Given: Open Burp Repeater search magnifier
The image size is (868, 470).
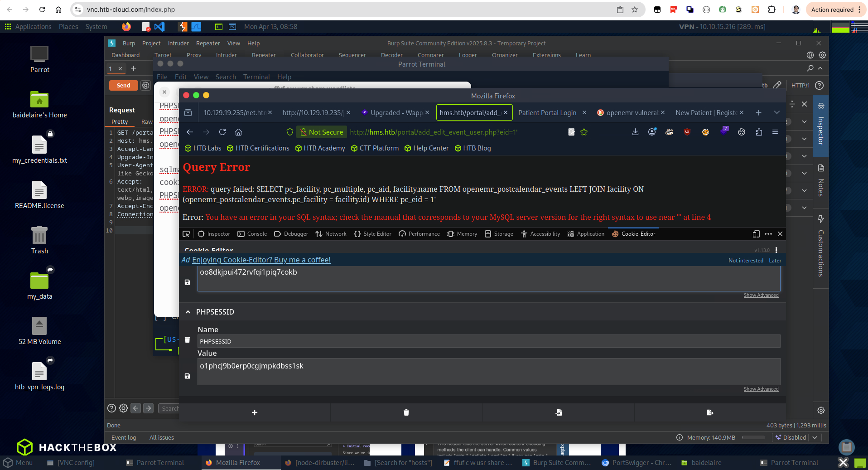Looking at the screenshot, I should pos(810,68).
